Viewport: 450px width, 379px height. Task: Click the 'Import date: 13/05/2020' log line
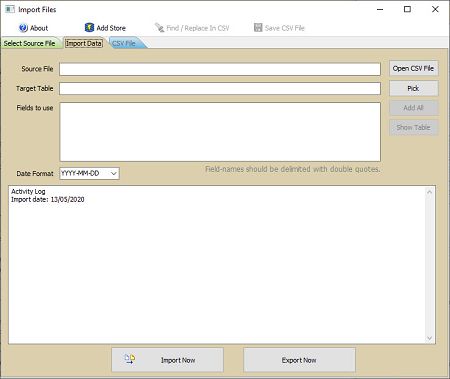[48, 200]
